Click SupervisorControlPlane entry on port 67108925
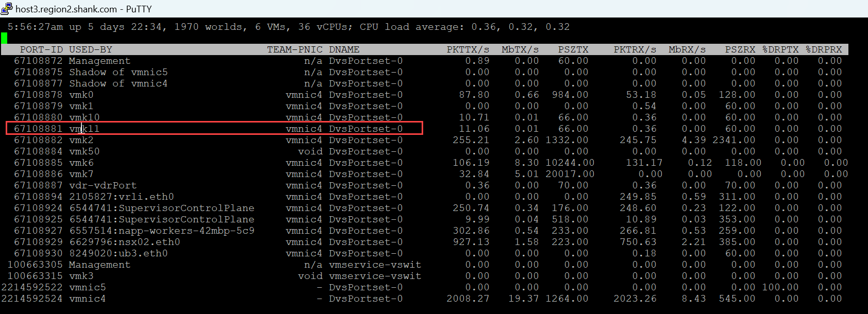The height and width of the screenshot is (314, 868). click(162, 219)
